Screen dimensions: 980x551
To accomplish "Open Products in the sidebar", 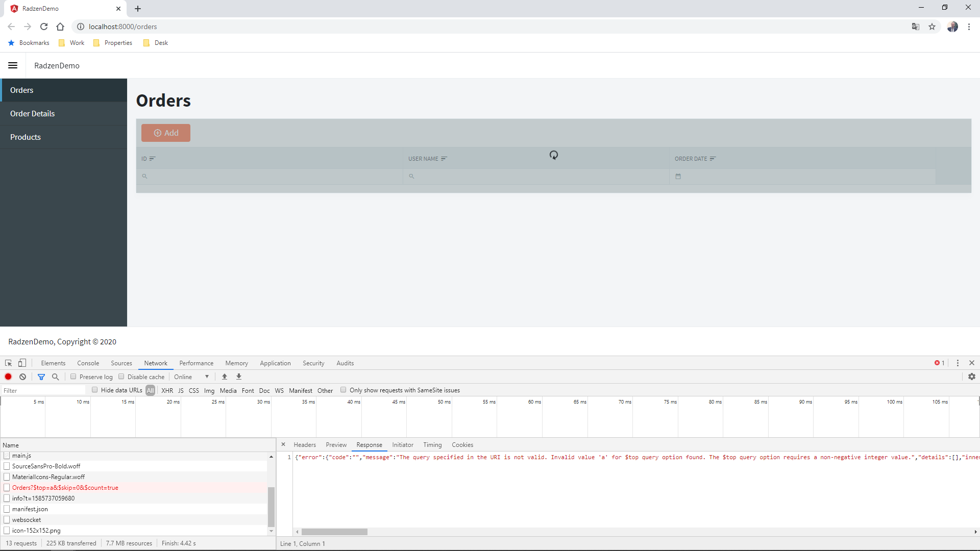I will (26, 137).
